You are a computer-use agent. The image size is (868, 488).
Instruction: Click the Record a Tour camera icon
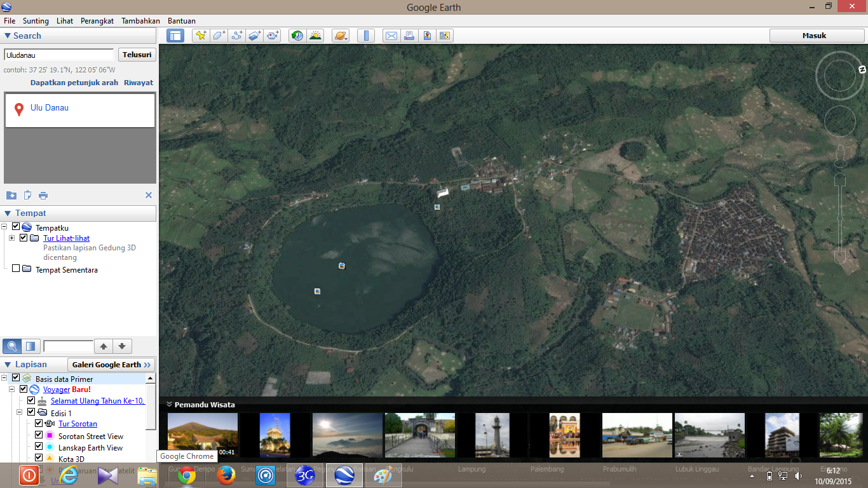point(273,36)
